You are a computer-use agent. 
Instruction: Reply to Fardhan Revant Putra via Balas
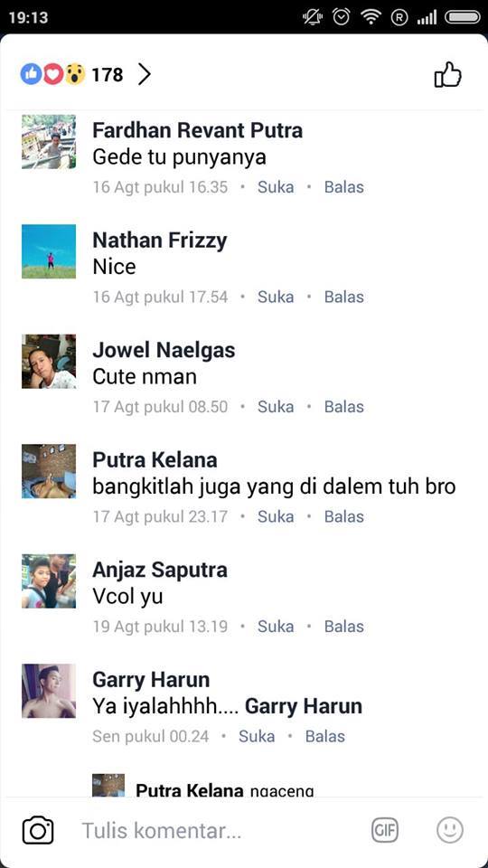[344, 187]
